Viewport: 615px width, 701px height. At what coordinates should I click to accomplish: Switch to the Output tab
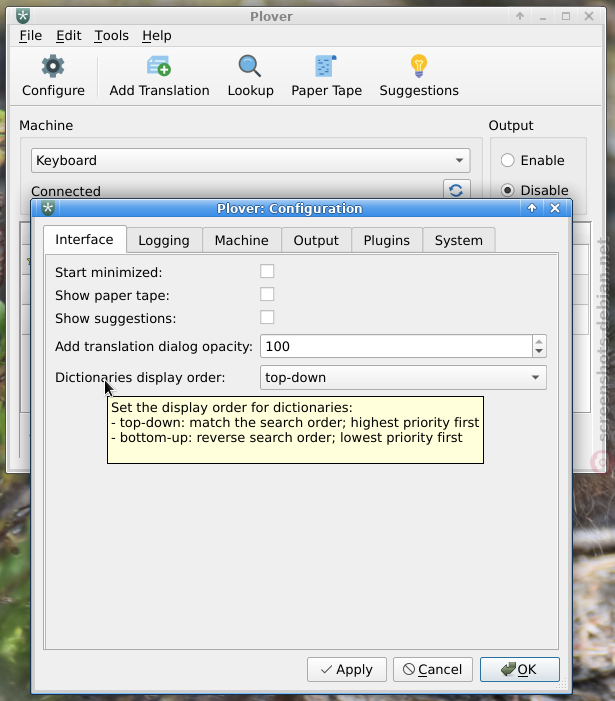click(316, 241)
